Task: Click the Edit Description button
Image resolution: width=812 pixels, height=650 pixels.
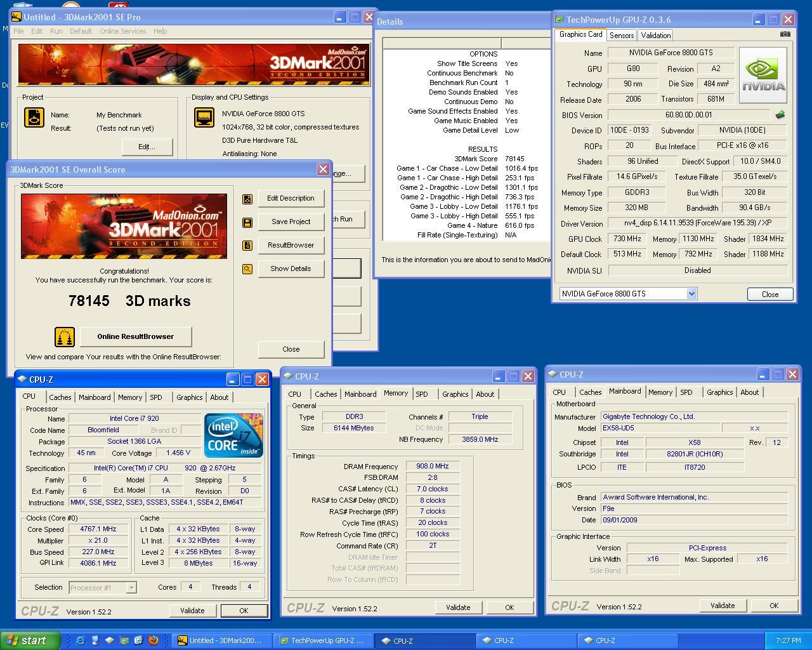Action: 291,198
